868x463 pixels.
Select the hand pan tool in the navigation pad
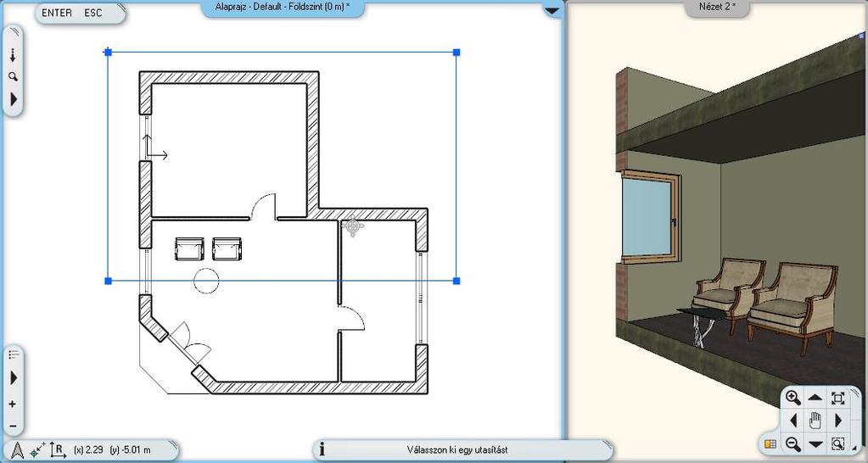pyautogui.click(x=815, y=421)
